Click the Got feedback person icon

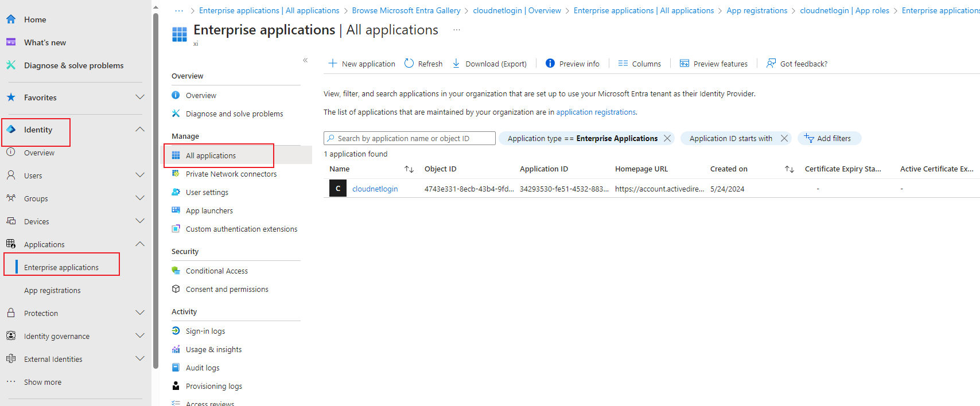tap(771, 64)
